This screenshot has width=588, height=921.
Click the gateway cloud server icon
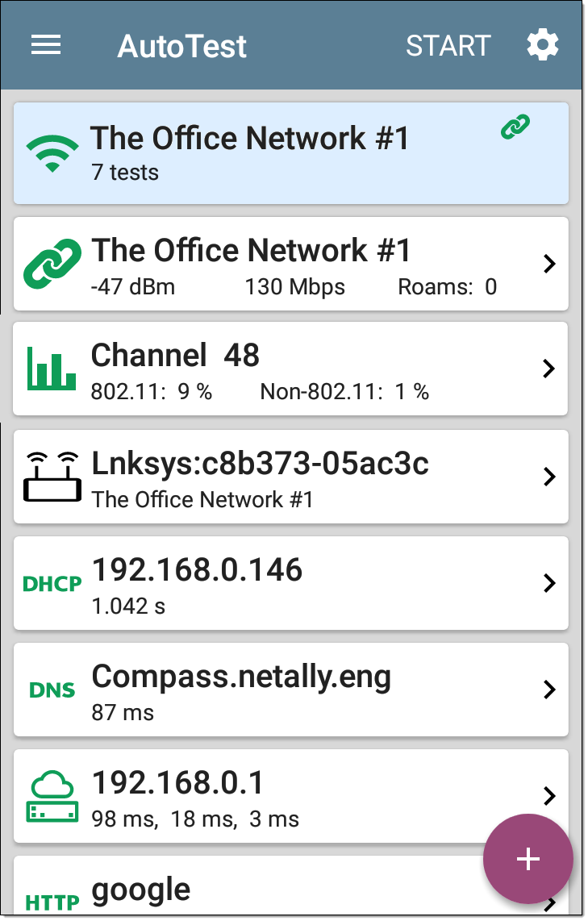click(52, 797)
